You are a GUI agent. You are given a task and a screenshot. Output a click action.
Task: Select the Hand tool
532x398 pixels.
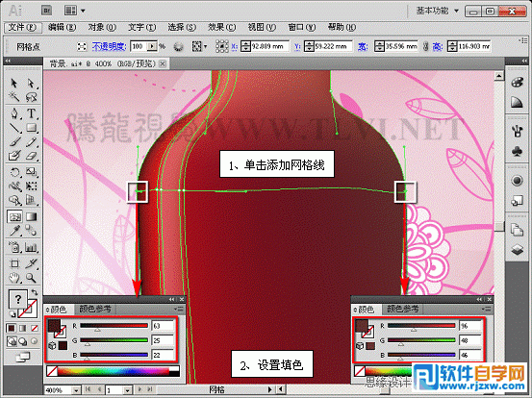pos(14,279)
